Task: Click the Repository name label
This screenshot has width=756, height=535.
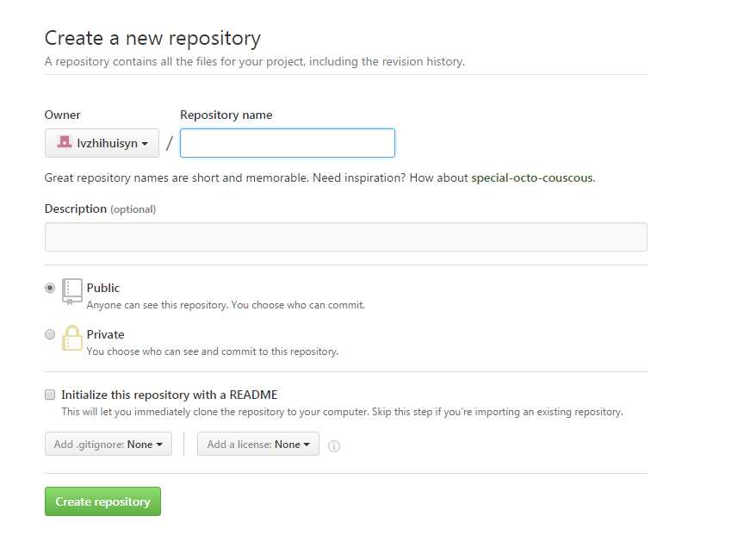Action: 226,115
